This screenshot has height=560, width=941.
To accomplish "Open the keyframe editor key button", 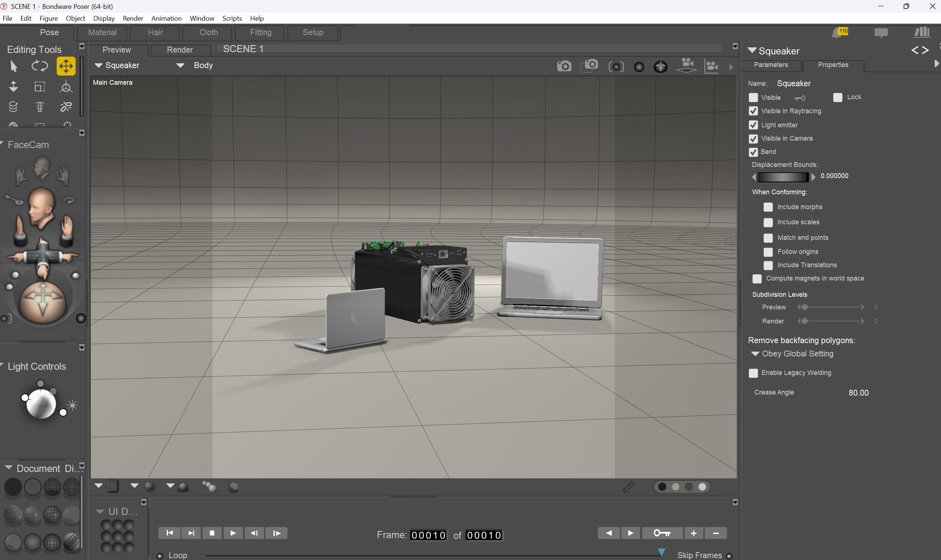I will point(662,533).
